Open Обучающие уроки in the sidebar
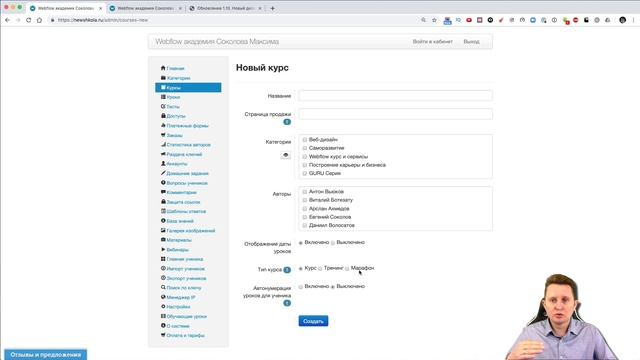This screenshot has height=360, width=640. (x=187, y=316)
